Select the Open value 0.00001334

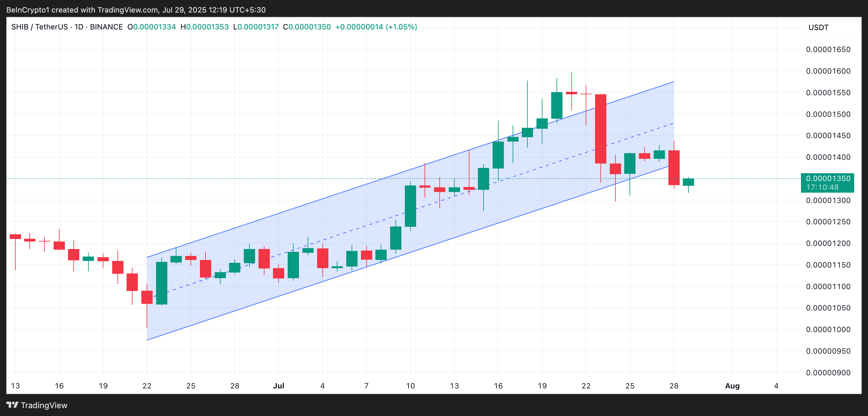click(154, 27)
